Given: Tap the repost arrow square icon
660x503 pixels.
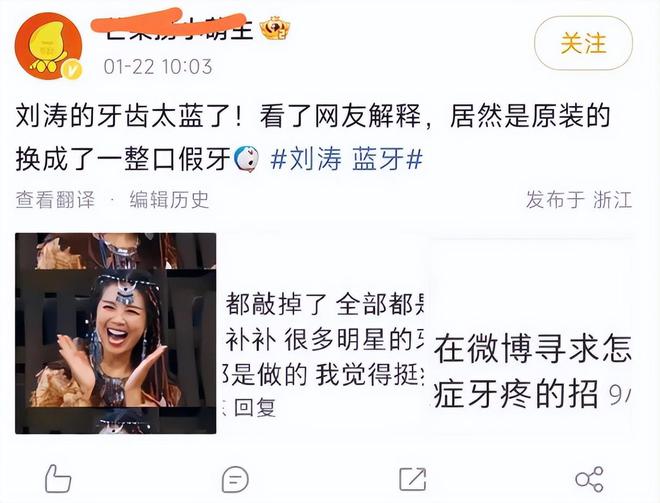Looking at the screenshot, I should tap(412, 479).
